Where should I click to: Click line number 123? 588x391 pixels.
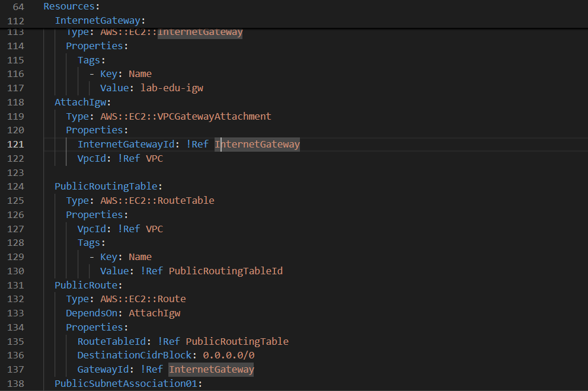[x=15, y=173]
